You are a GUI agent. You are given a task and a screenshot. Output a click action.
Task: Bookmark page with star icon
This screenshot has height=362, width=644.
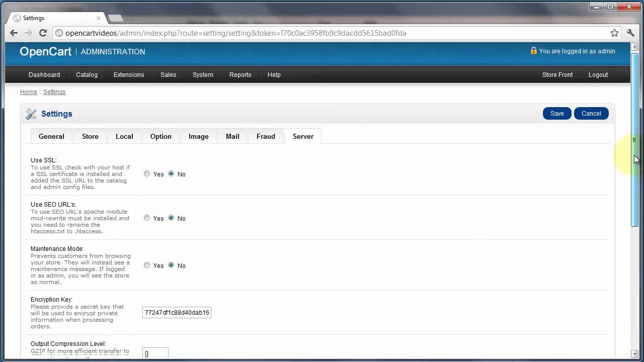coord(614,33)
